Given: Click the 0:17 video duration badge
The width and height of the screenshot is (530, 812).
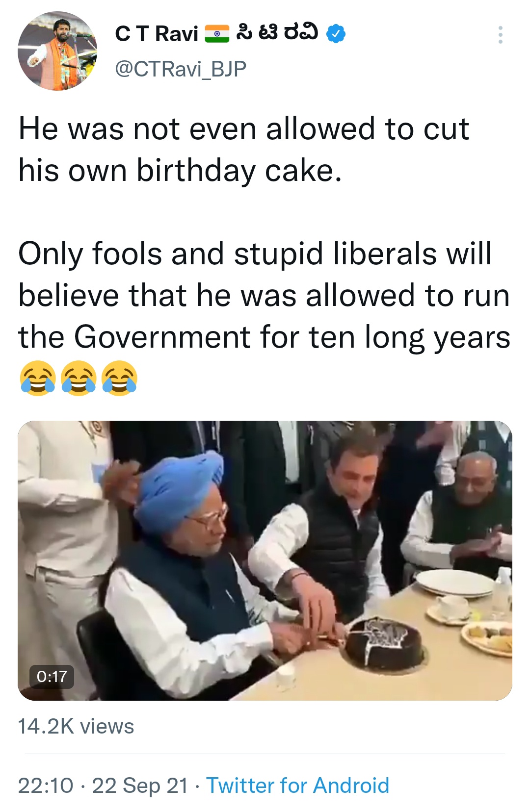Looking at the screenshot, I should click(52, 677).
